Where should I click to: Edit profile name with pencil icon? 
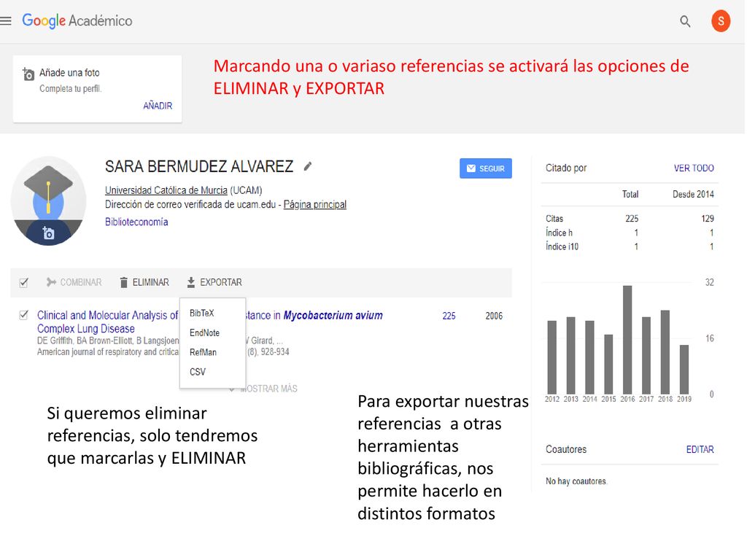308,166
